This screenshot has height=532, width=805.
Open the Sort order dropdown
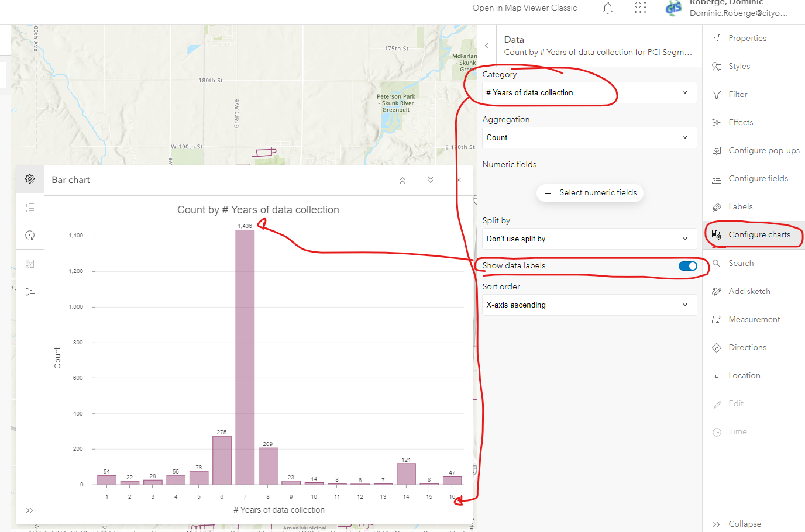tap(589, 305)
